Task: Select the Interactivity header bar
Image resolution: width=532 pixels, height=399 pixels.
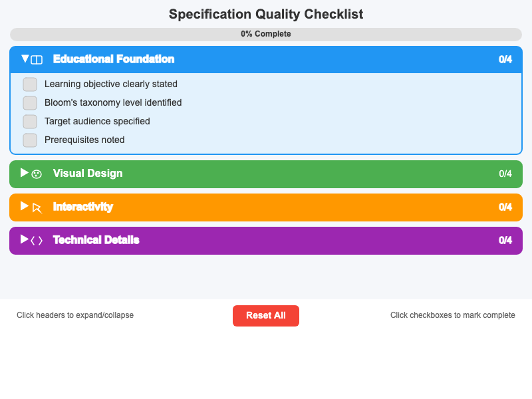Action: (x=266, y=207)
